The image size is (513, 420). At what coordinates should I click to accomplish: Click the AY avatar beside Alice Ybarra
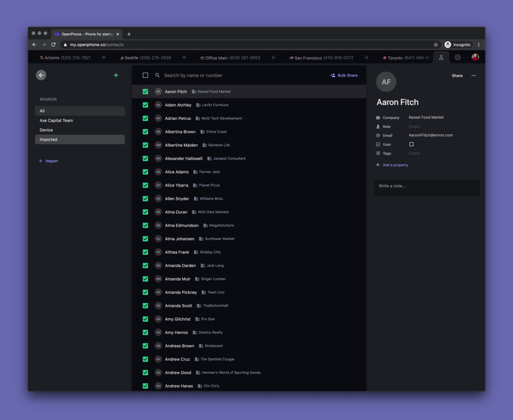[x=158, y=185]
